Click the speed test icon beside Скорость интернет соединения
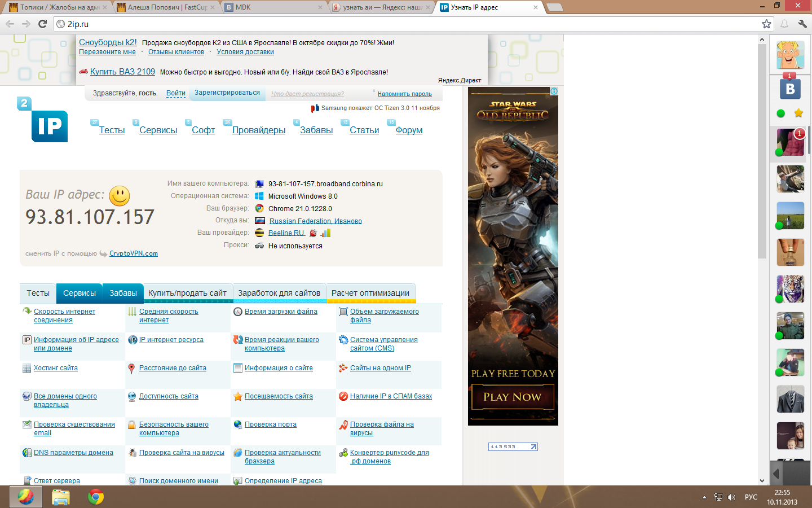 pyautogui.click(x=27, y=311)
